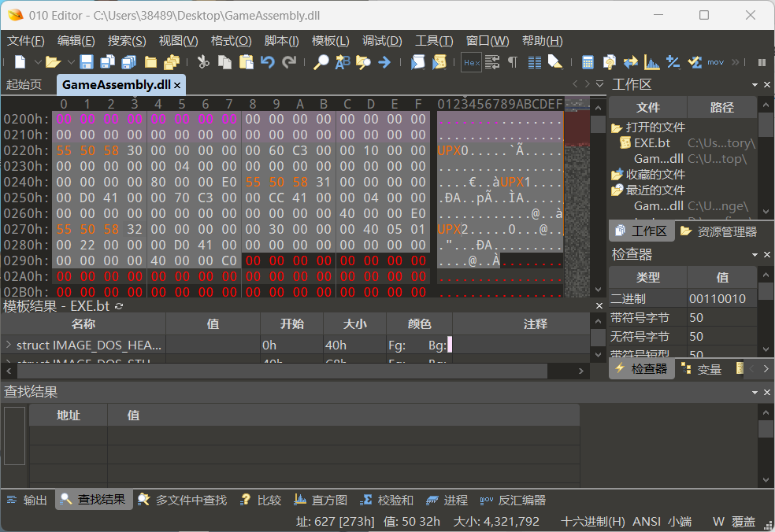The width and height of the screenshot is (775, 532).
Task: Switch to the 资源管理器 tab
Action: click(x=719, y=231)
